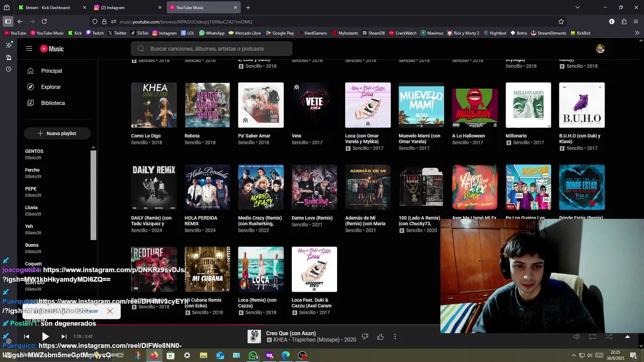Skip to previous track
Image resolution: width=644 pixels, height=362 pixels.
(x=26, y=336)
